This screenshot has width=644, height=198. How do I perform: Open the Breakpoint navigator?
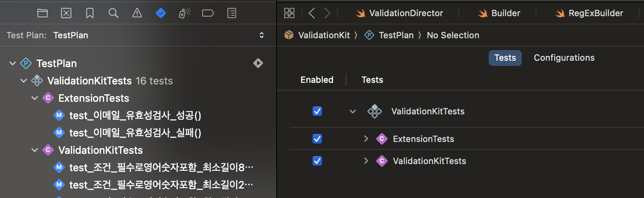point(208,13)
